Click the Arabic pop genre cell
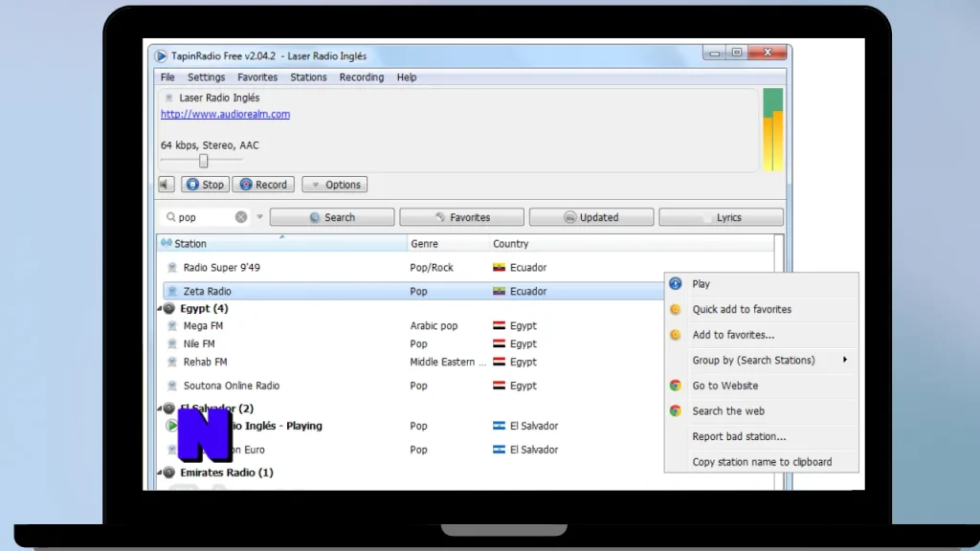Image resolution: width=980 pixels, height=551 pixels. pos(434,325)
